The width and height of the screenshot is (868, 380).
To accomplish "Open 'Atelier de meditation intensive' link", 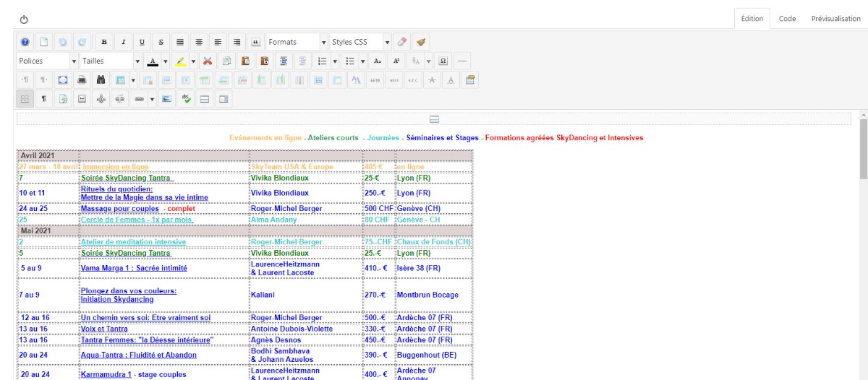I will 133,242.
